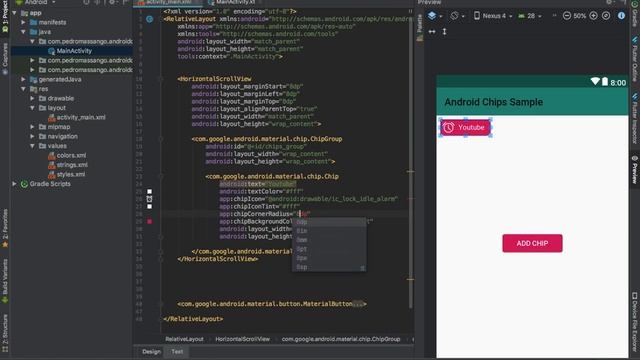Open the Build Variants tool window
Screen dimensions: 640x360
pyautogui.click(x=5, y=281)
